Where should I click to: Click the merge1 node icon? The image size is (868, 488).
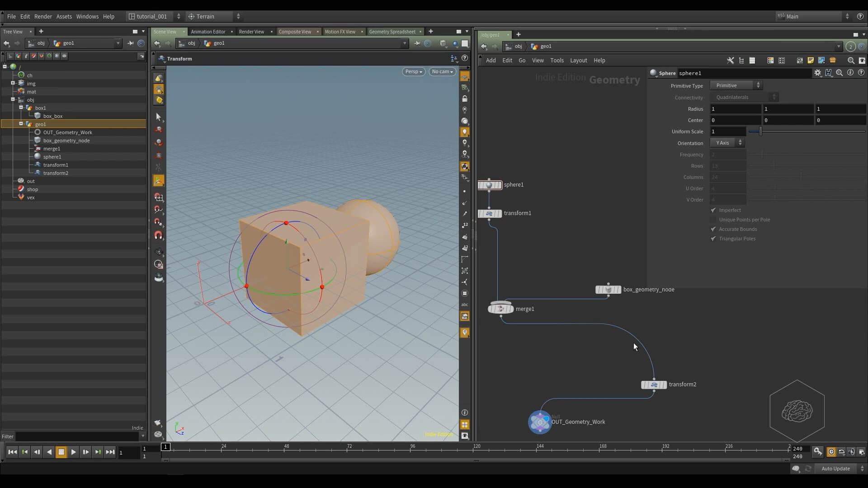tap(500, 309)
